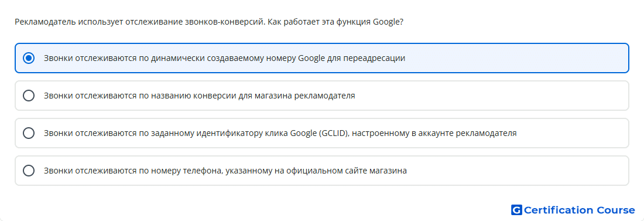The width and height of the screenshot is (644, 221).
Task: Click the question text about звонков-конверсий
Action: 208,22
